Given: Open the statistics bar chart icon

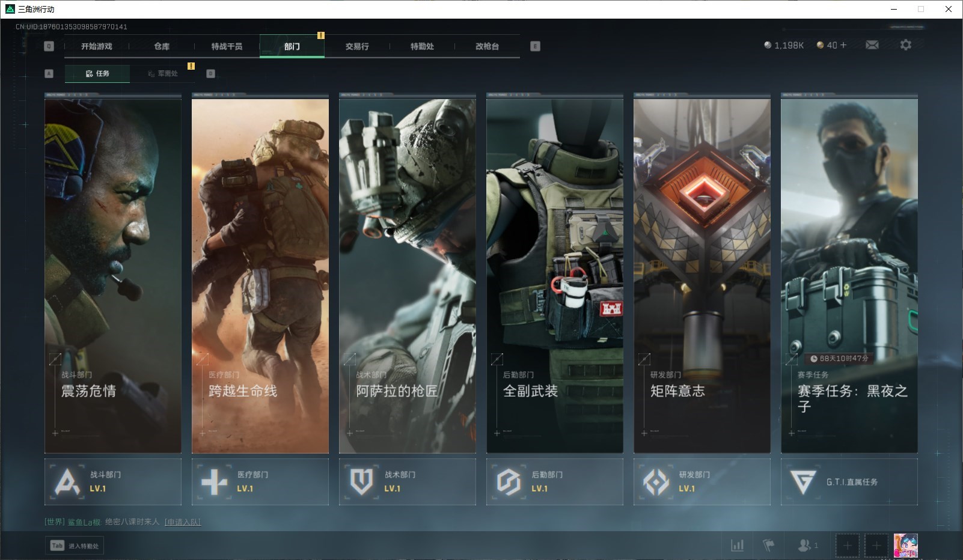Looking at the screenshot, I should (x=737, y=545).
